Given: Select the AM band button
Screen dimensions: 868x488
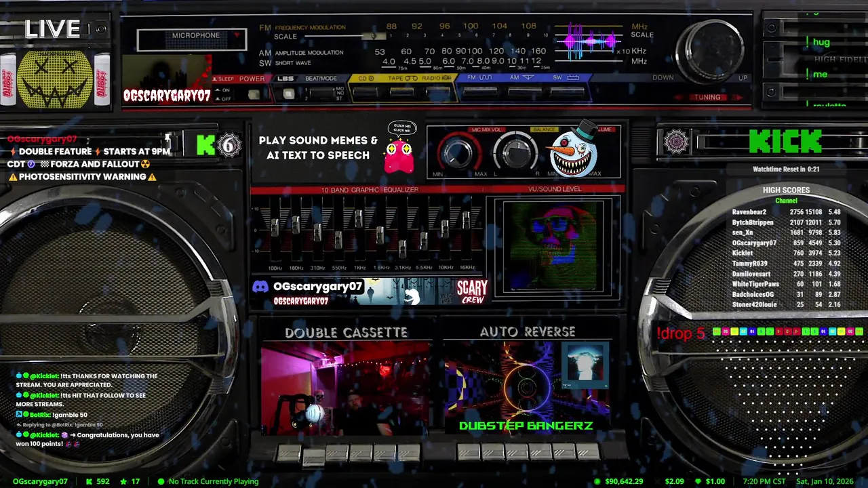Looking at the screenshot, I should click(x=524, y=91).
